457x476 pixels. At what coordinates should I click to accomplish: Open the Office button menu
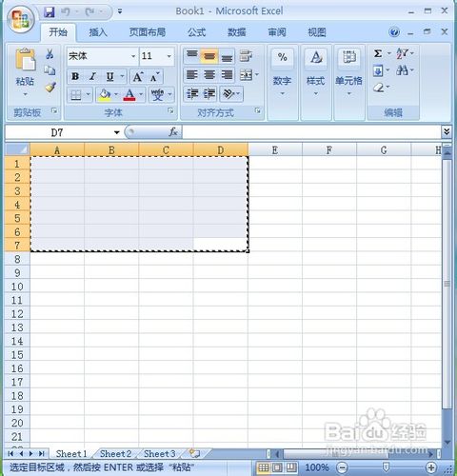(21, 20)
